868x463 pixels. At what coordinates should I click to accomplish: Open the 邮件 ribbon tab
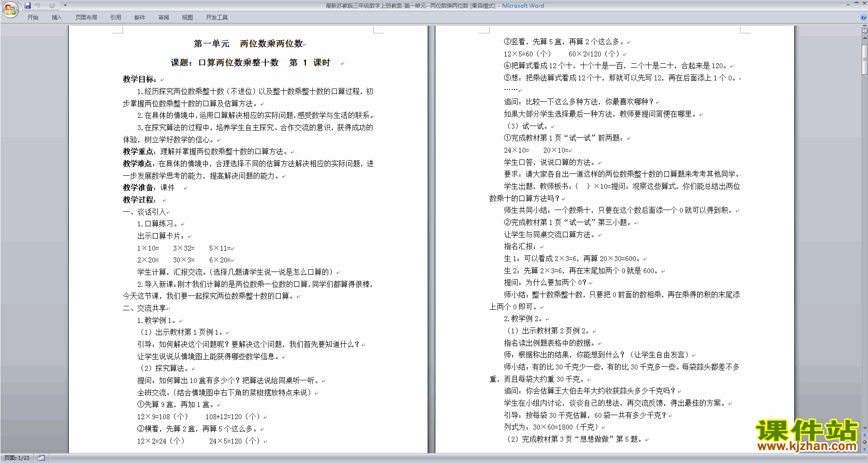click(140, 17)
